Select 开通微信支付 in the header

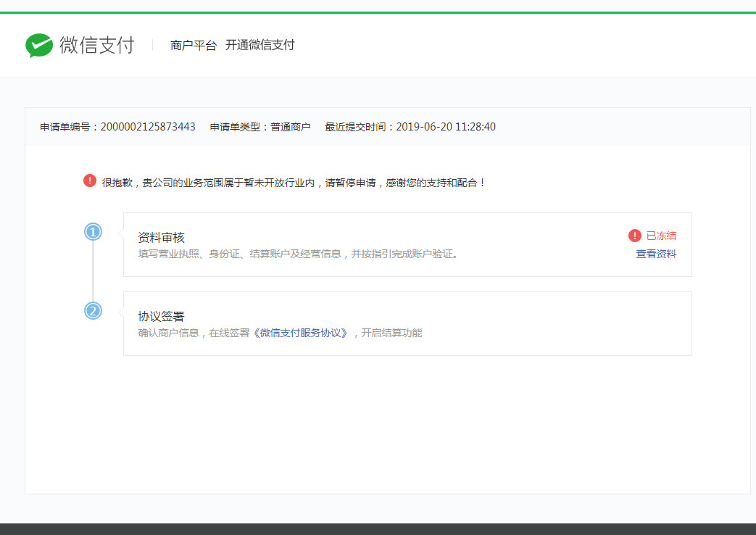point(259,46)
